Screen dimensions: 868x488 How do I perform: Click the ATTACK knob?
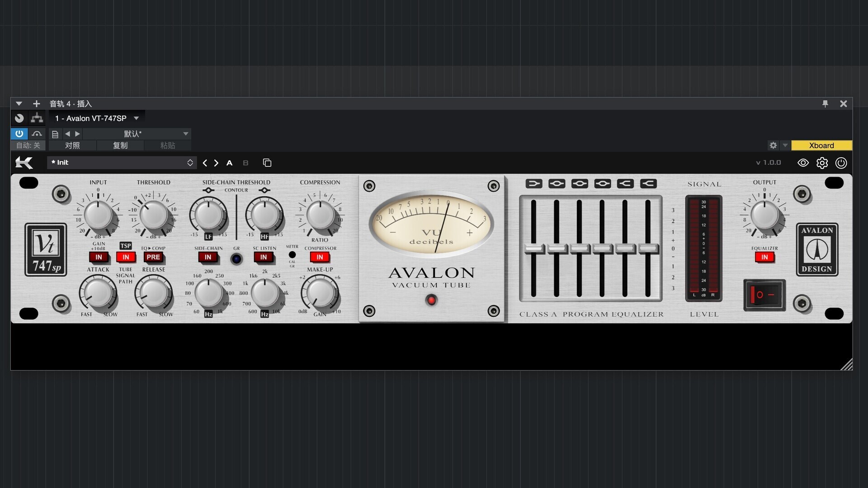click(x=98, y=292)
